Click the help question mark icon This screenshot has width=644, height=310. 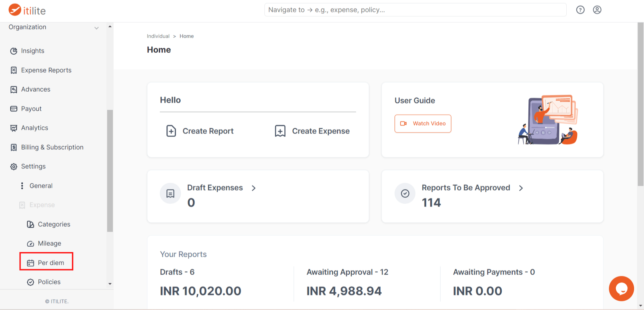580,10
